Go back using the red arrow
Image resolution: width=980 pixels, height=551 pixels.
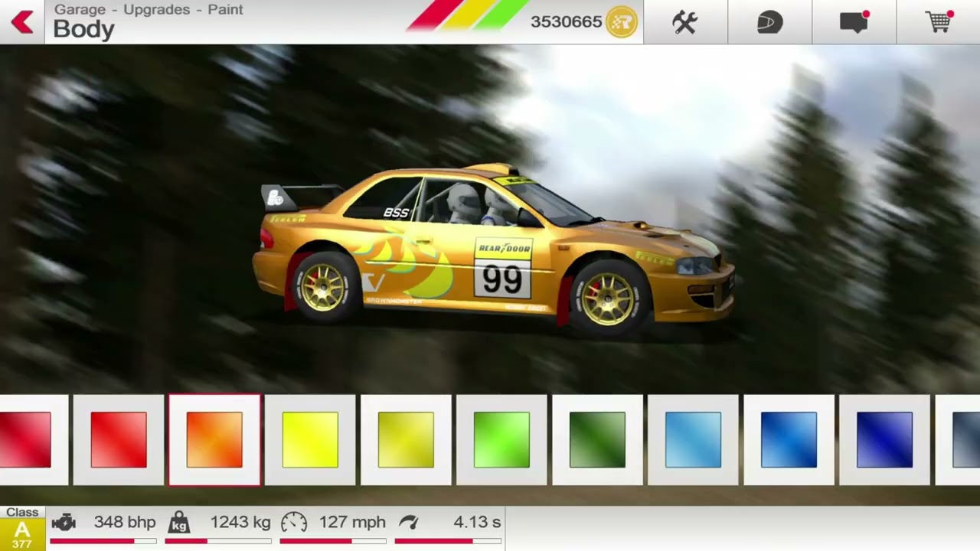pos(22,21)
